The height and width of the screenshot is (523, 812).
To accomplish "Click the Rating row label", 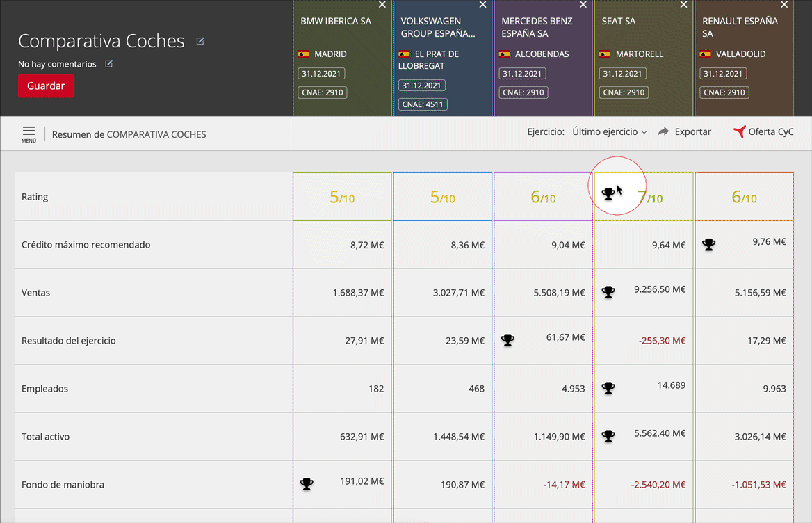I will (35, 197).
